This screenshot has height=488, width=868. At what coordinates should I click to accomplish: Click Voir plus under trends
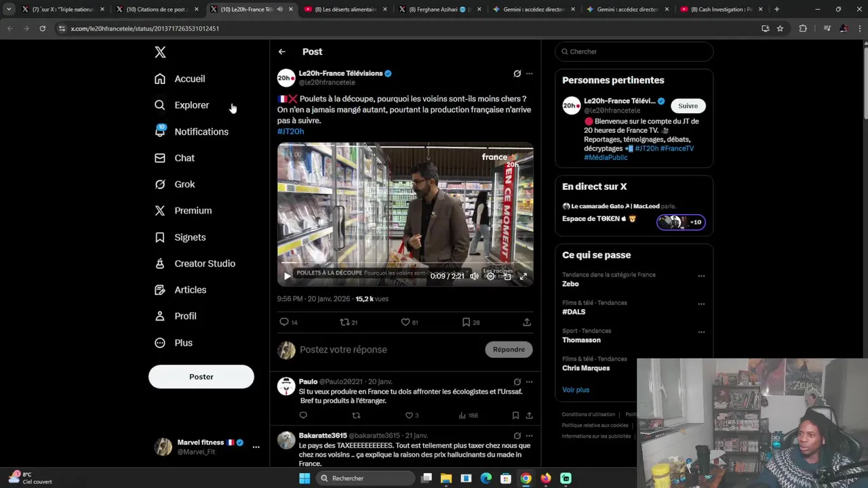tap(576, 390)
